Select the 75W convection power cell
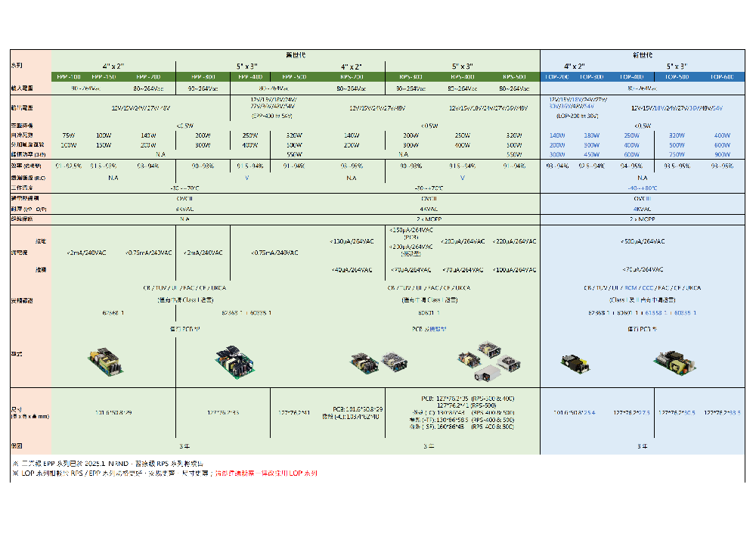 pyautogui.click(x=69, y=135)
